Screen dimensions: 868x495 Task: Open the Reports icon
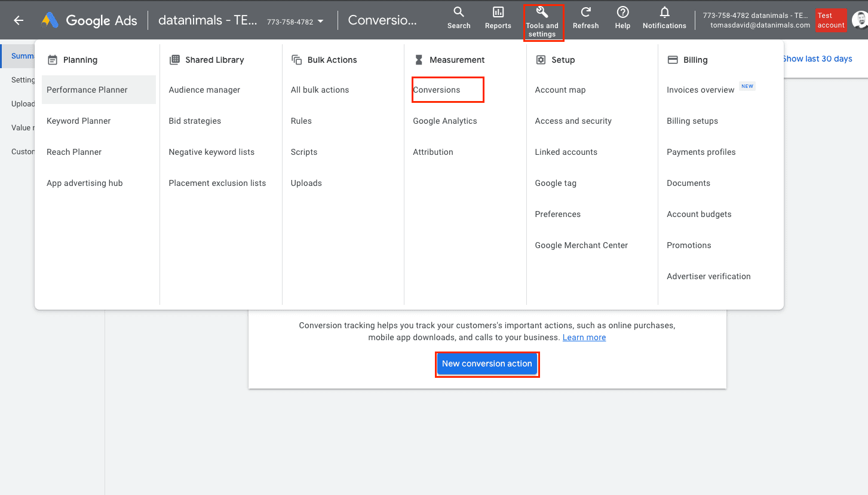pos(498,12)
